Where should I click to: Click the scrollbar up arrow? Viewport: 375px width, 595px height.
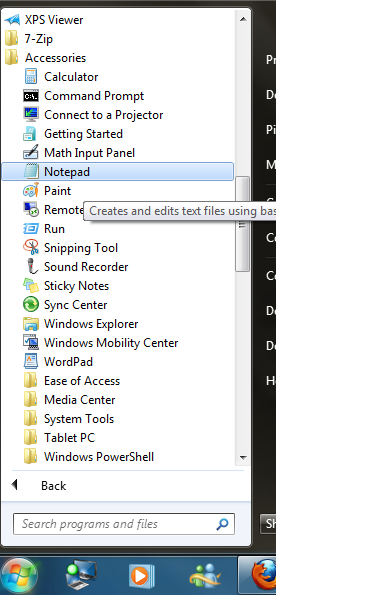243,19
